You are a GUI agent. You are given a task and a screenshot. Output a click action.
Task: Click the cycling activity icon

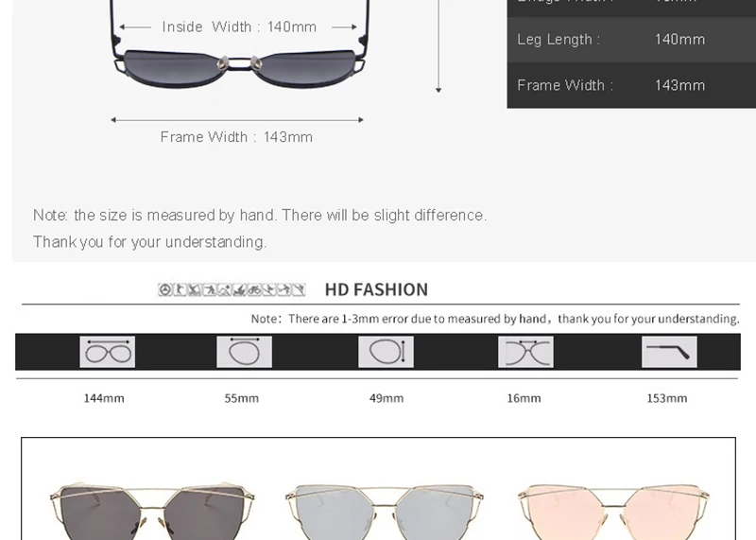(254, 289)
